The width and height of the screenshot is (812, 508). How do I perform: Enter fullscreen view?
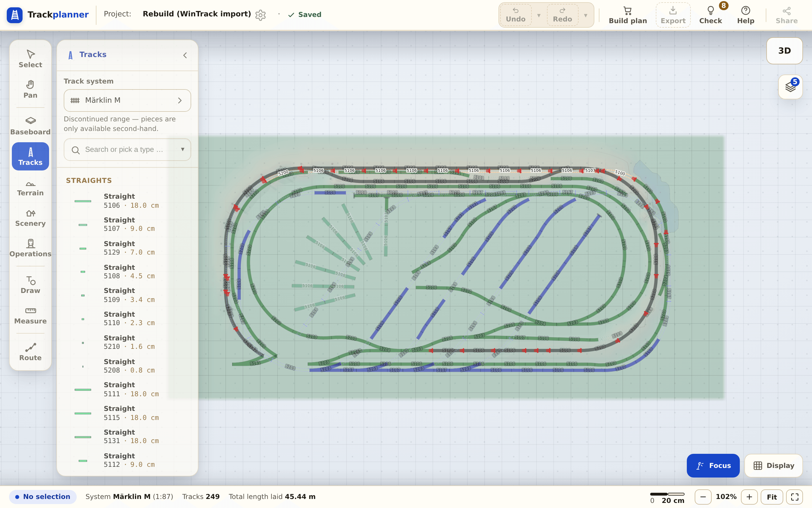[x=795, y=497]
